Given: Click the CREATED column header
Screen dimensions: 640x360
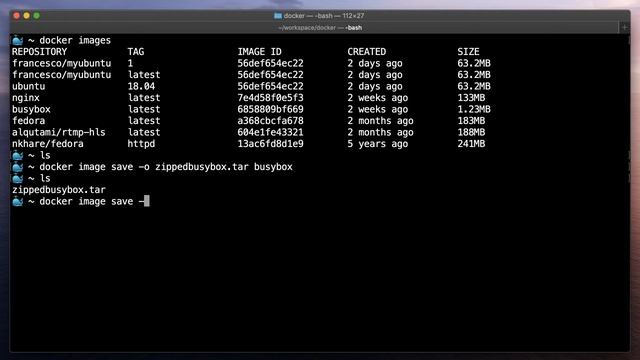Looking at the screenshot, I should (367, 52).
